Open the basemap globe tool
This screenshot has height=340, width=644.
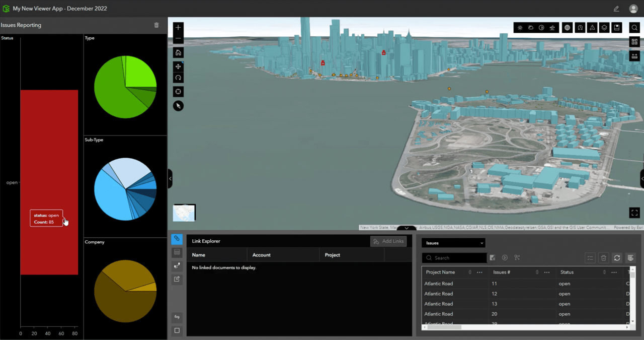tap(567, 28)
